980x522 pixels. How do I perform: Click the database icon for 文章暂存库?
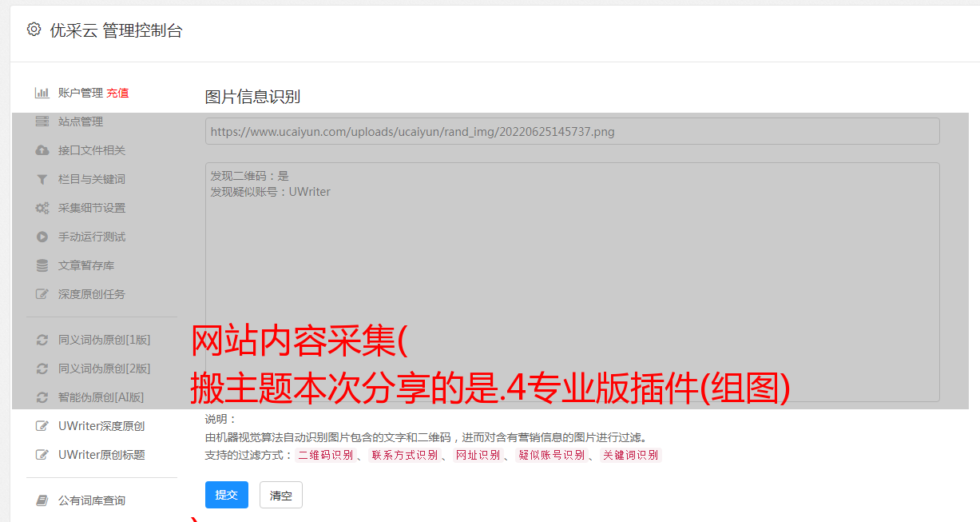click(x=42, y=265)
